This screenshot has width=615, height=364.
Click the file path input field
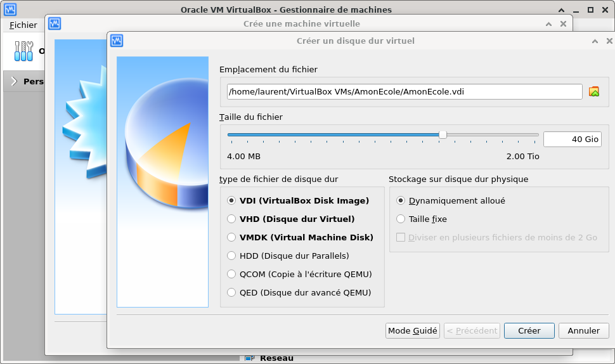click(x=405, y=92)
